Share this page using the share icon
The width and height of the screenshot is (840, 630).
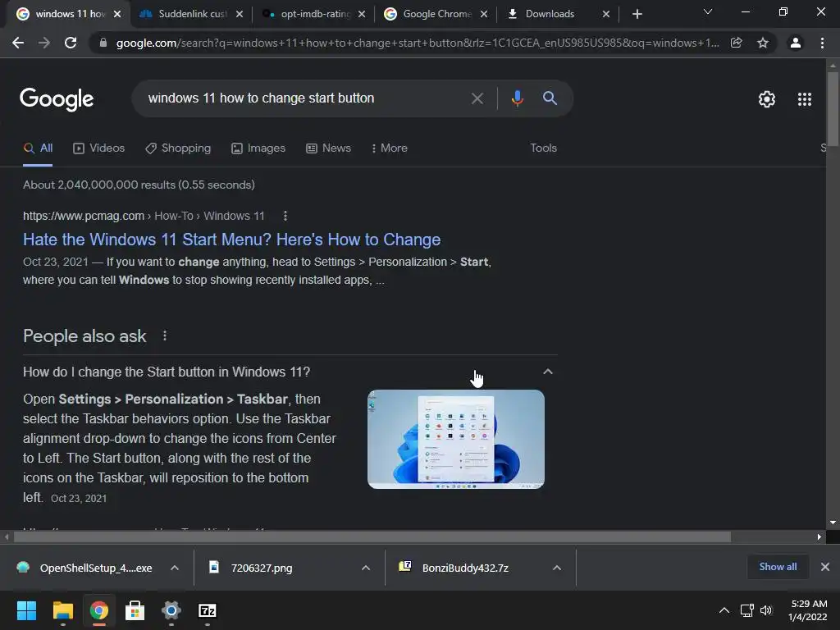click(x=737, y=43)
